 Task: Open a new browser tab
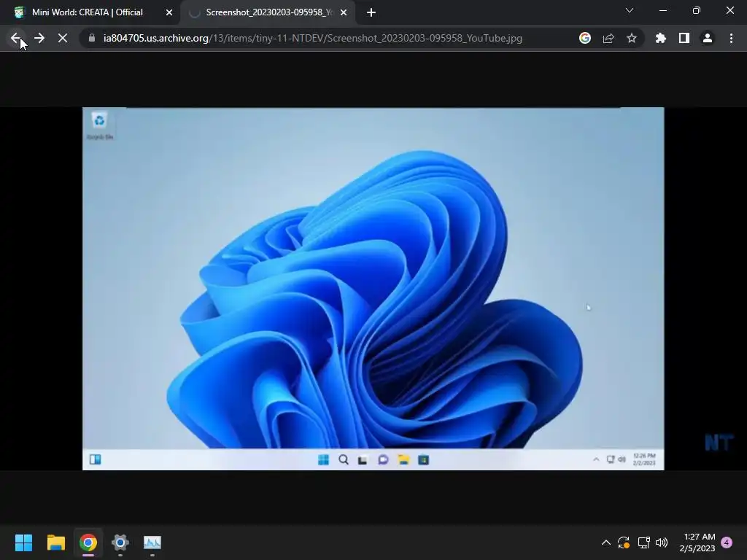point(371,13)
